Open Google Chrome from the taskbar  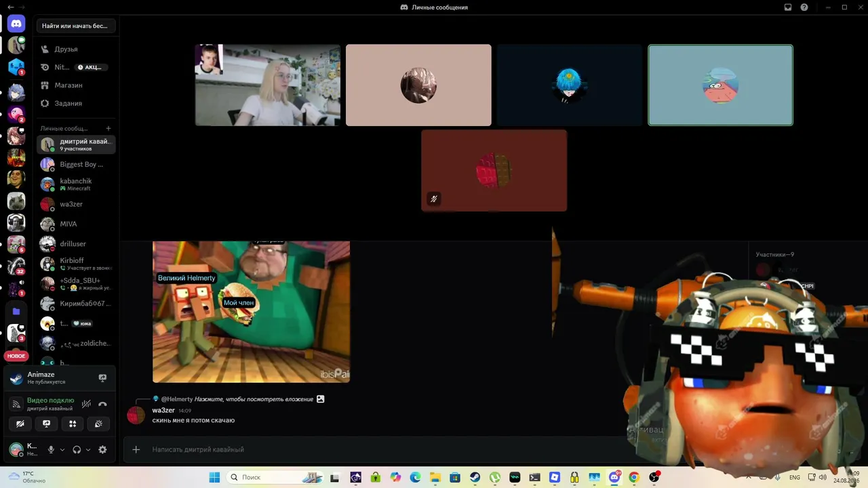633,477
